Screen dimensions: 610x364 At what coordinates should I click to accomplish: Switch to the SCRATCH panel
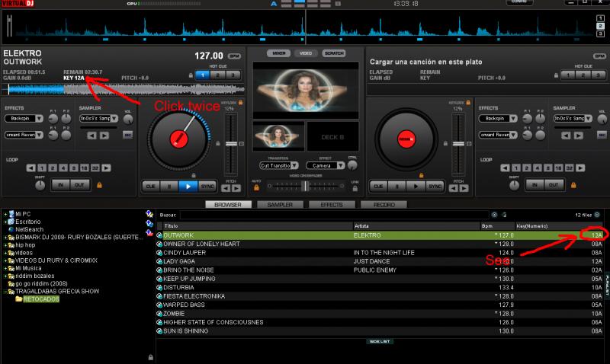tap(334, 53)
